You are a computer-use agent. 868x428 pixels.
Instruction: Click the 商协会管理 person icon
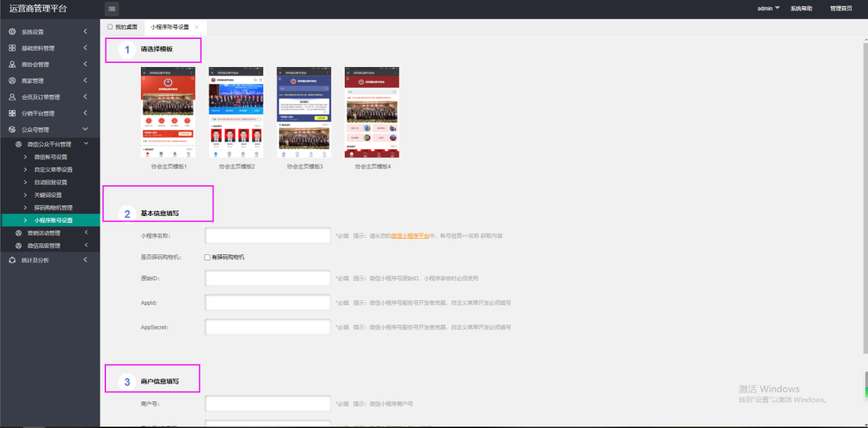12,64
